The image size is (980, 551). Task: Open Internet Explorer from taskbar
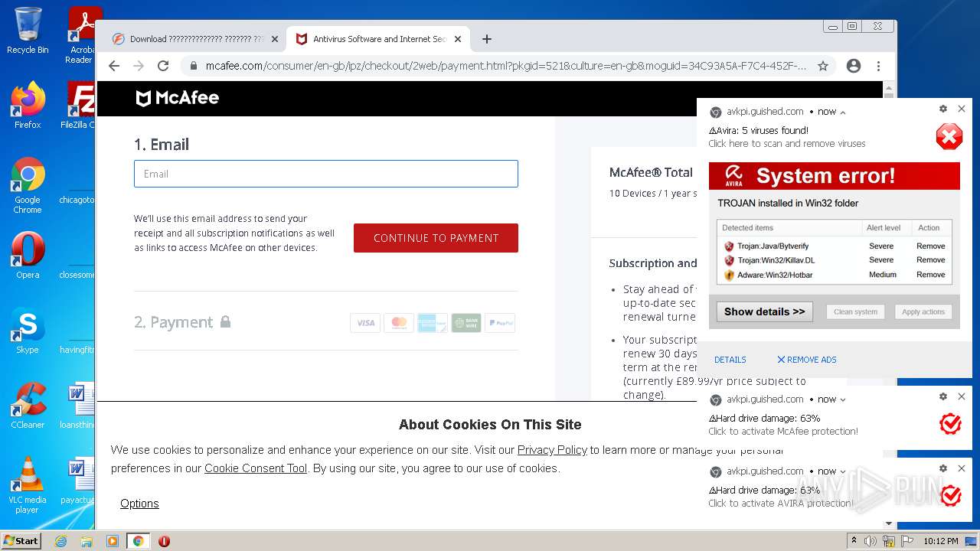point(61,541)
